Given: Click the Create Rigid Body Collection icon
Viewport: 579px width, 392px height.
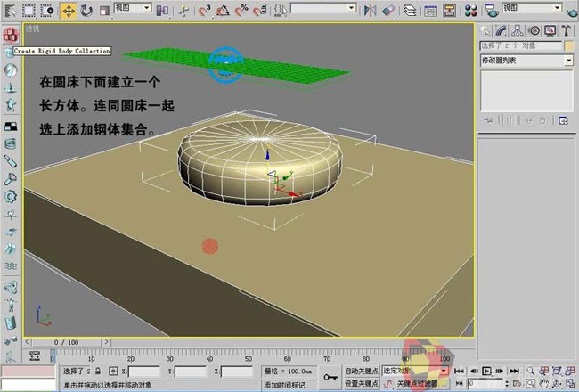Looking at the screenshot, I should click(11, 36).
